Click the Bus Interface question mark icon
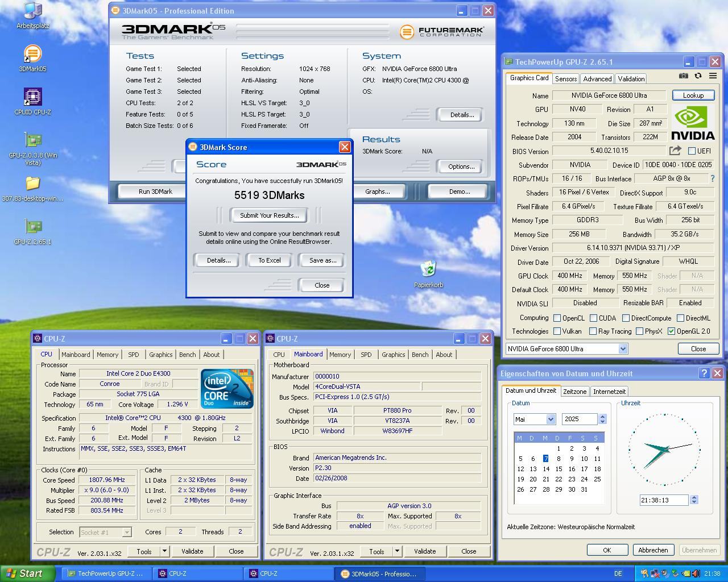728x582 pixels. click(712, 178)
